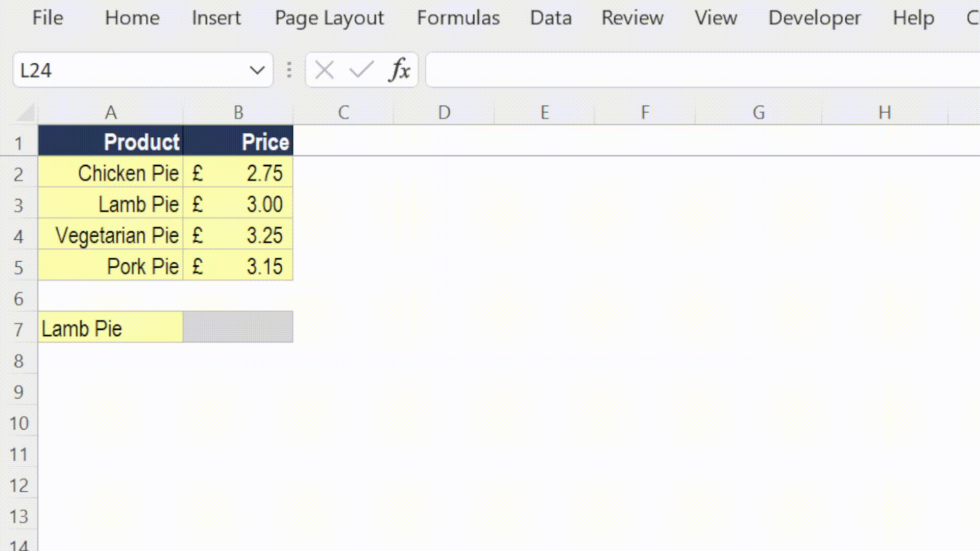980x551 pixels.
Task: Click the vertical dots splitter next to Name Box
Action: coord(289,69)
